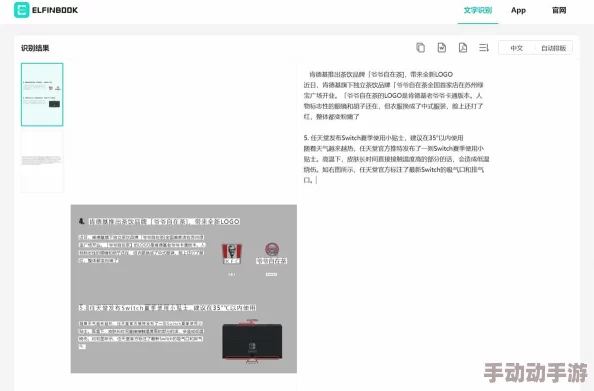Open the App menu item
This screenshot has height=391, width=594.
pos(518,10)
